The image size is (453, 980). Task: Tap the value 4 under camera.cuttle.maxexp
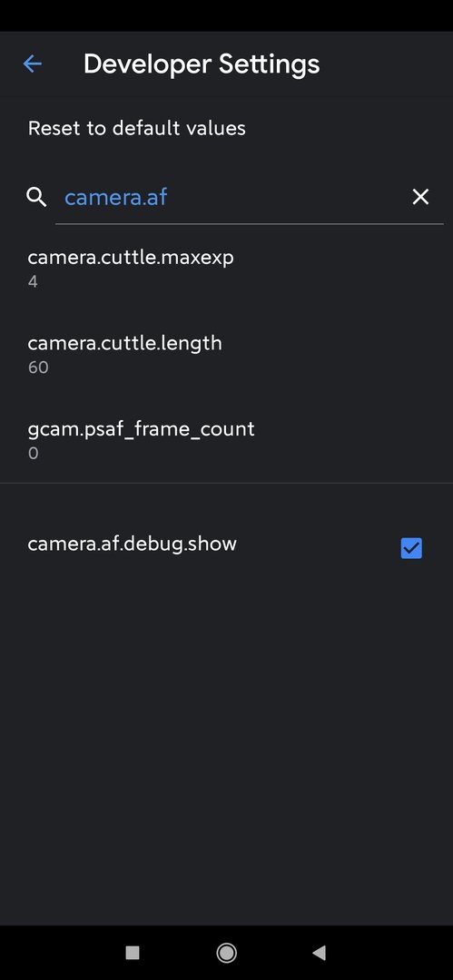pos(33,281)
